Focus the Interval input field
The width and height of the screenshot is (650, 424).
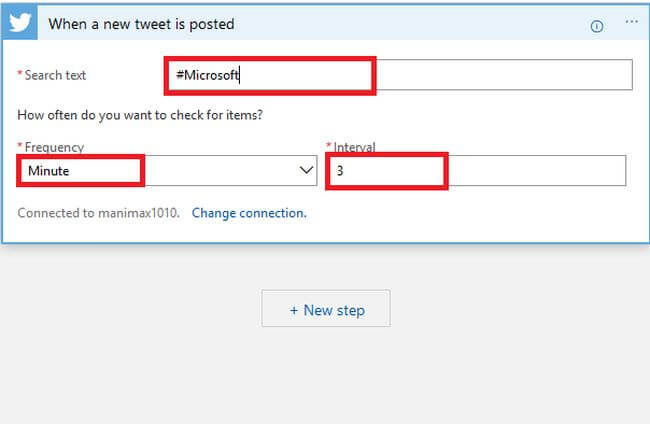pos(477,171)
